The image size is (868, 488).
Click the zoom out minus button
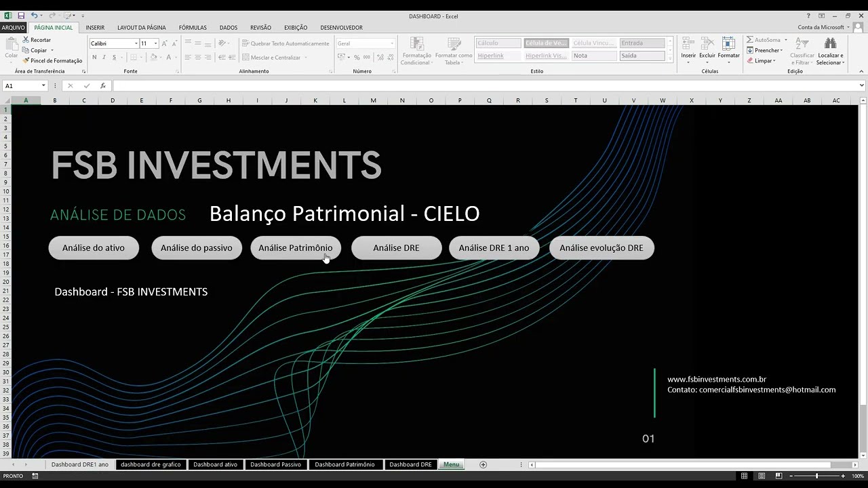click(791, 476)
